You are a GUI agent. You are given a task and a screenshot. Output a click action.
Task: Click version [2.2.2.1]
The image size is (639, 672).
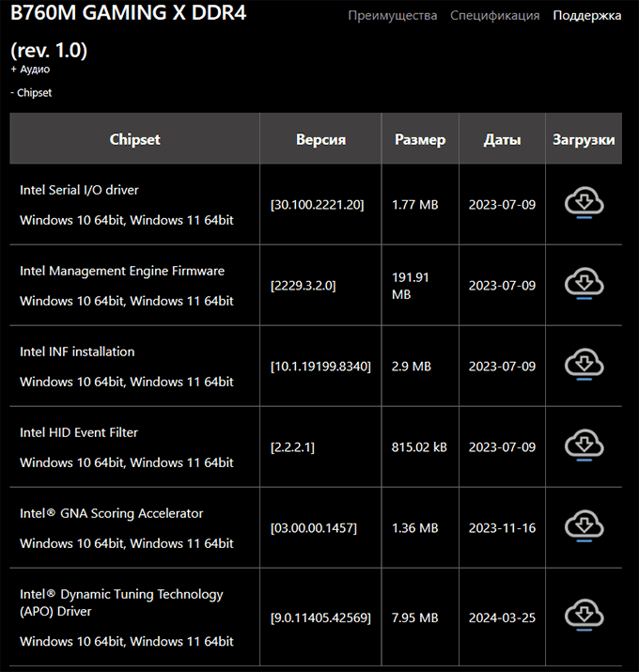(292, 447)
